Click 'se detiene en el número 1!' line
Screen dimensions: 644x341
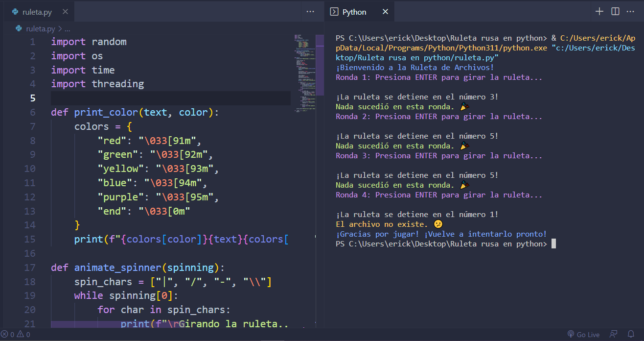(x=417, y=214)
